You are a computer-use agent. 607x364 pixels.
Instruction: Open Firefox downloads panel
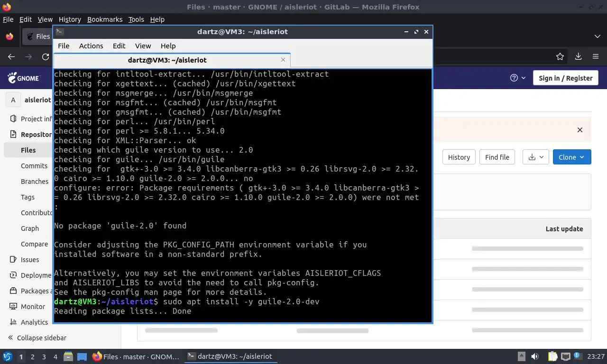(578, 56)
